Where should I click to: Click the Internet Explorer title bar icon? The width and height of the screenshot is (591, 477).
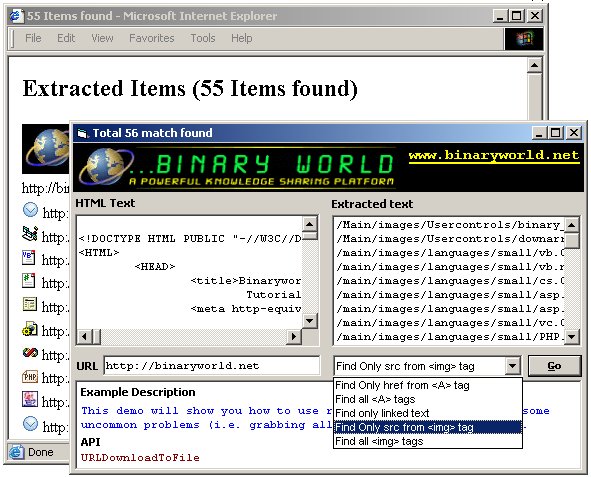16,16
